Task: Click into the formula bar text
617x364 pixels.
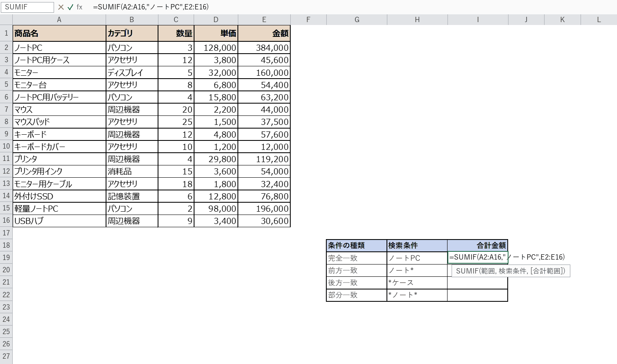Action: click(151, 7)
